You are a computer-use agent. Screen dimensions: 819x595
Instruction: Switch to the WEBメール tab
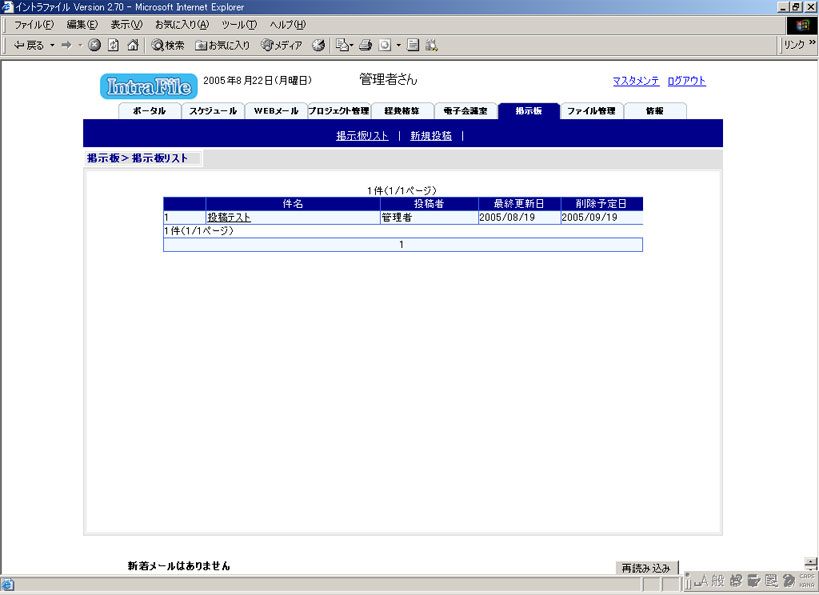276,111
